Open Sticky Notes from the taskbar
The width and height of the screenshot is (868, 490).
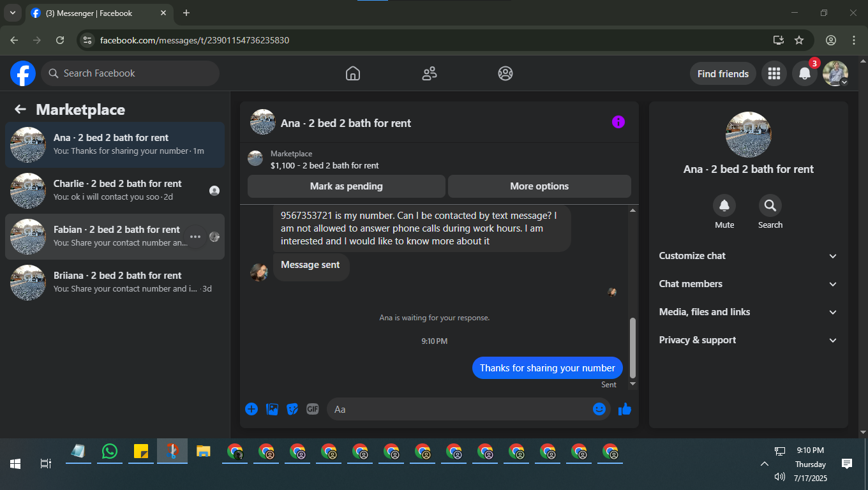click(141, 451)
